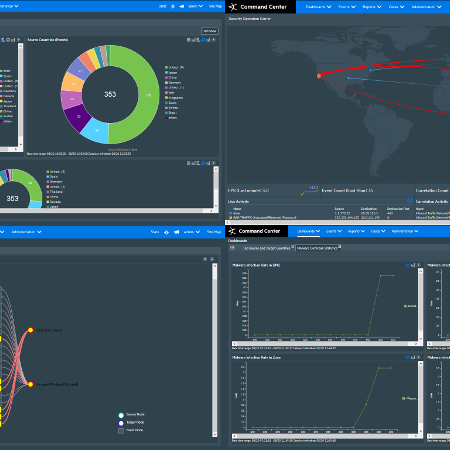Expand Administrator menu in node graph window
Image resolution: width=450 pixels, height=450 pixels.
26,232
